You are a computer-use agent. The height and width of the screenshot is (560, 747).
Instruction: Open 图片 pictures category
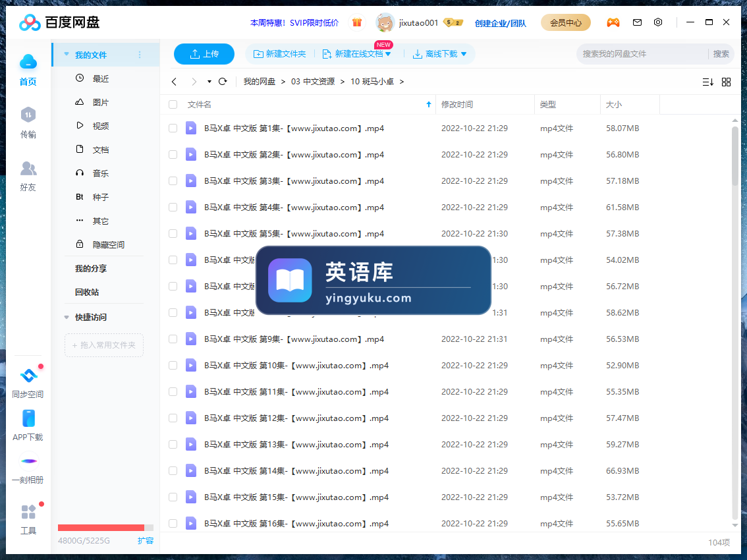coord(101,103)
